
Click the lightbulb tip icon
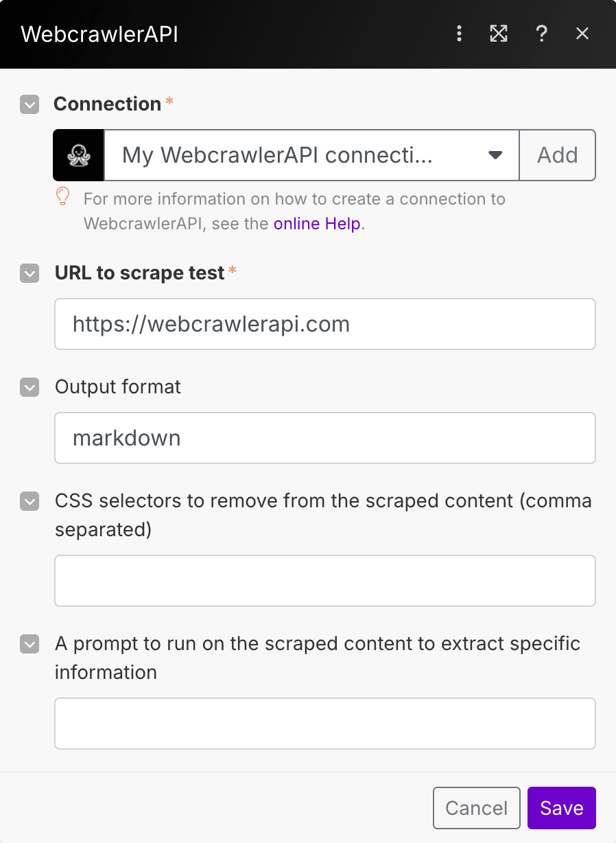tap(63, 198)
